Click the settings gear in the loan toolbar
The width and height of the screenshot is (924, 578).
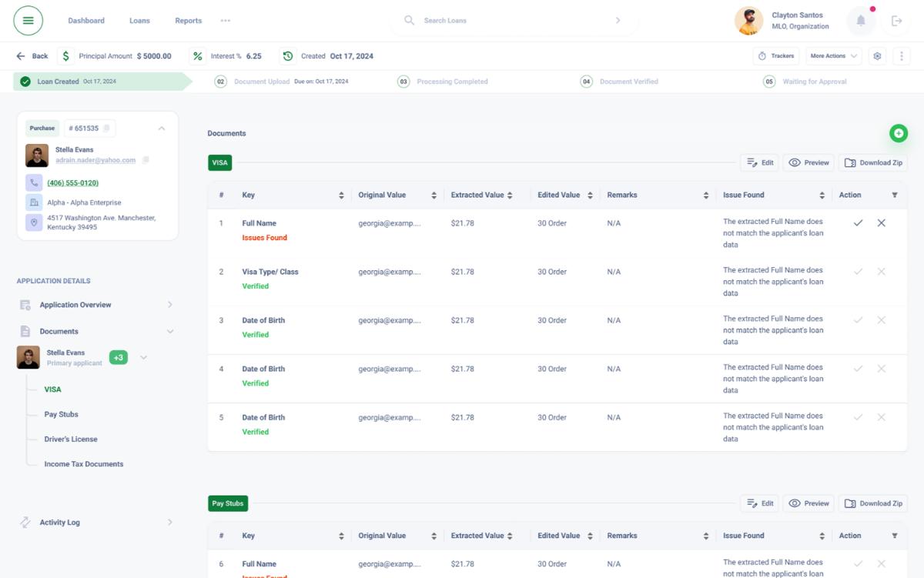pyautogui.click(x=876, y=55)
